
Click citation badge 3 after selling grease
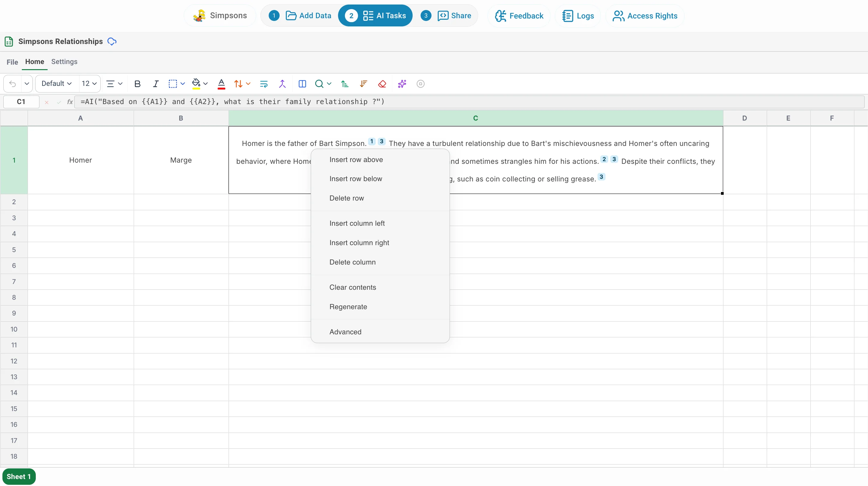(x=601, y=177)
